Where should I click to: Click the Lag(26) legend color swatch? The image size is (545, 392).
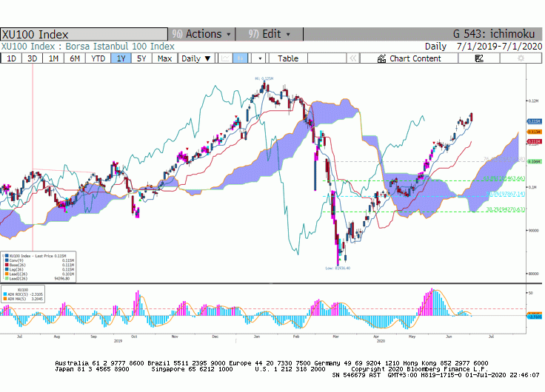point(7,269)
